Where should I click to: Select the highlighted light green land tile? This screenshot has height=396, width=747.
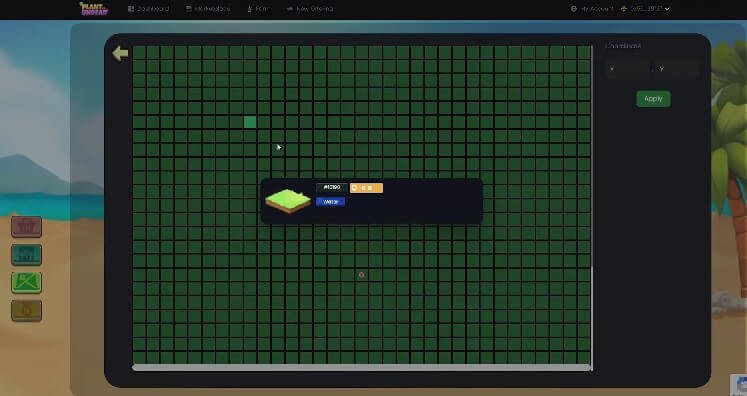pos(250,122)
